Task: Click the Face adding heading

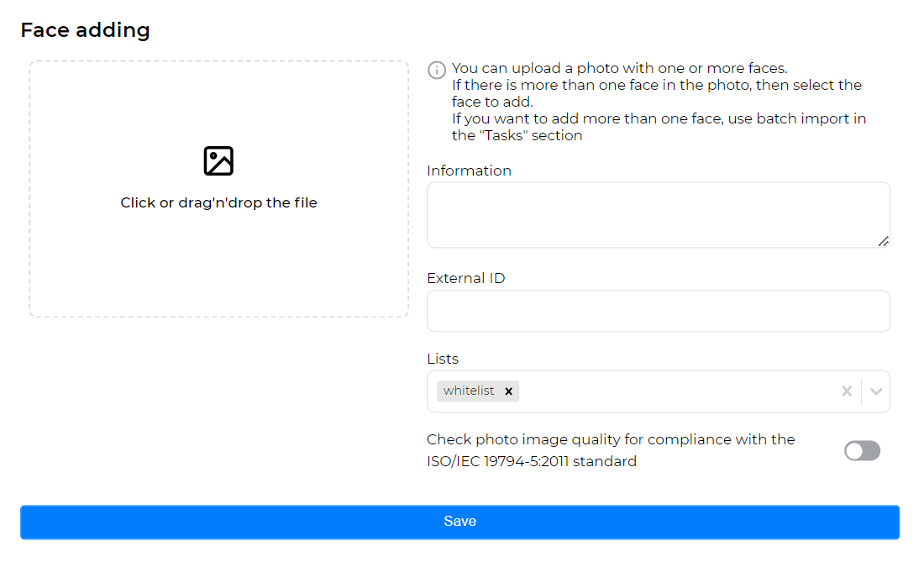Action: pyautogui.click(x=85, y=29)
